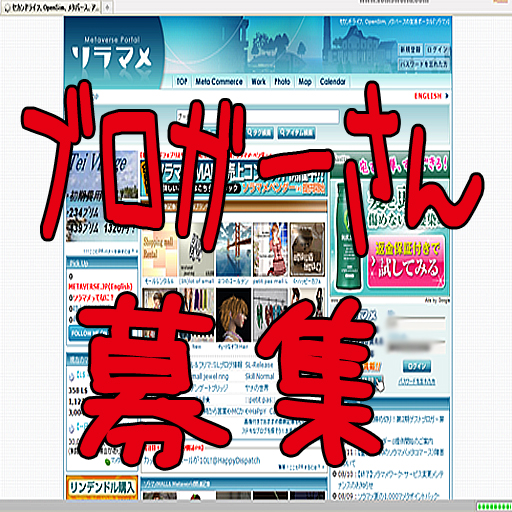The width and height of the screenshot is (512, 512).
Task: Open the Calendar tab
Action: click(332, 82)
